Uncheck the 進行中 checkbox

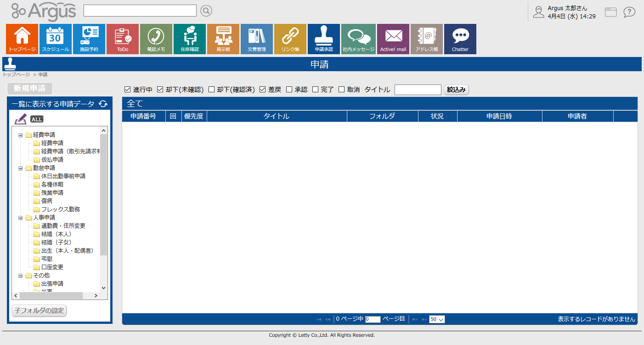click(128, 90)
